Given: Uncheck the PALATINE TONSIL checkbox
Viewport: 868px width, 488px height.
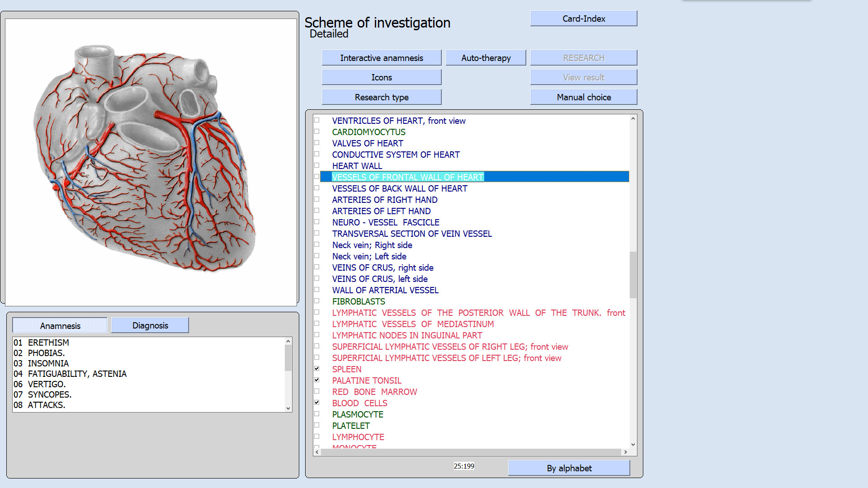Looking at the screenshot, I should tap(317, 380).
